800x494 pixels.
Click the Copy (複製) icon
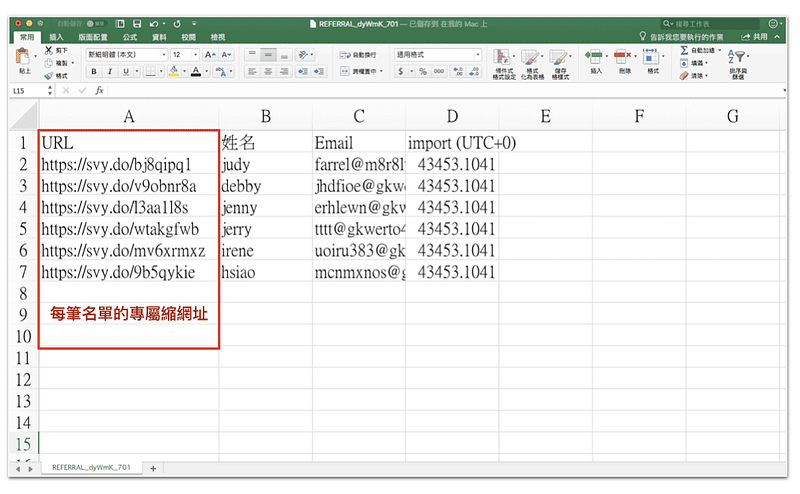coord(49,63)
